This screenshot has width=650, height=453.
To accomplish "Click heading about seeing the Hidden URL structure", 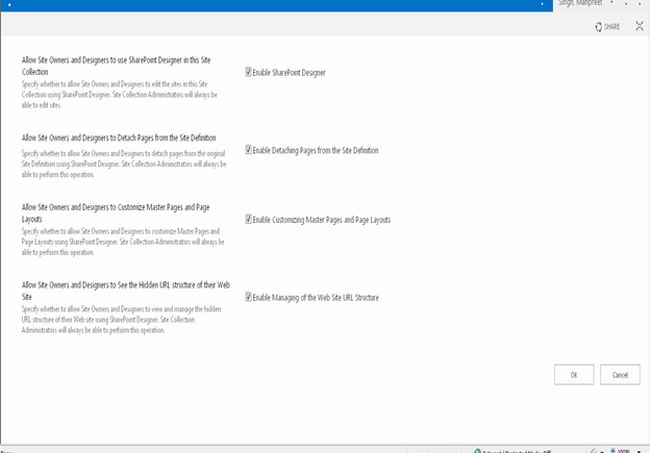I will click(126, 291).
